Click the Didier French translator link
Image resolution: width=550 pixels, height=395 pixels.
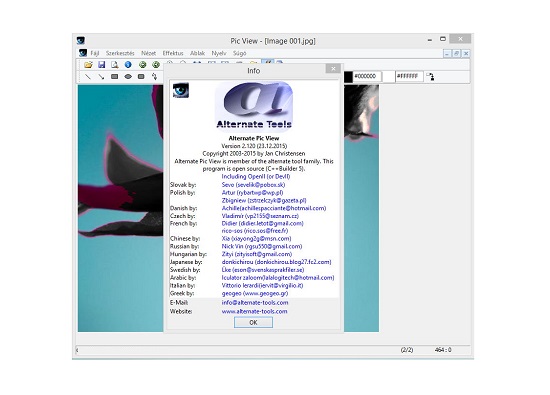pos(262,223)
